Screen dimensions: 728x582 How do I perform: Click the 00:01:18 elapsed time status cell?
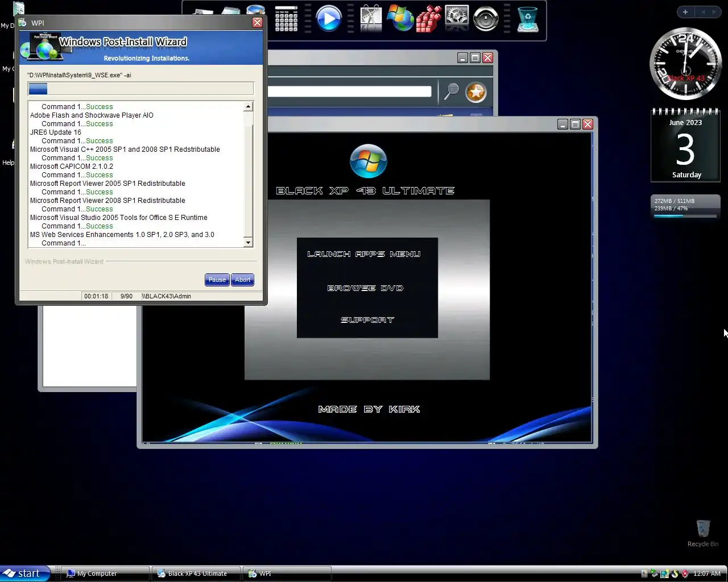[96, 296]
